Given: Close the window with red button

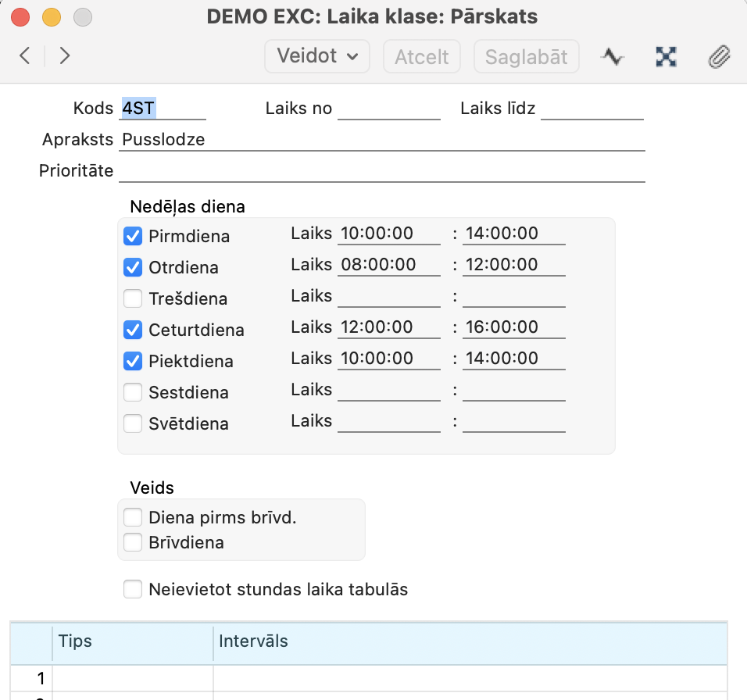Looking at the screenshot, I should (21, 16).
